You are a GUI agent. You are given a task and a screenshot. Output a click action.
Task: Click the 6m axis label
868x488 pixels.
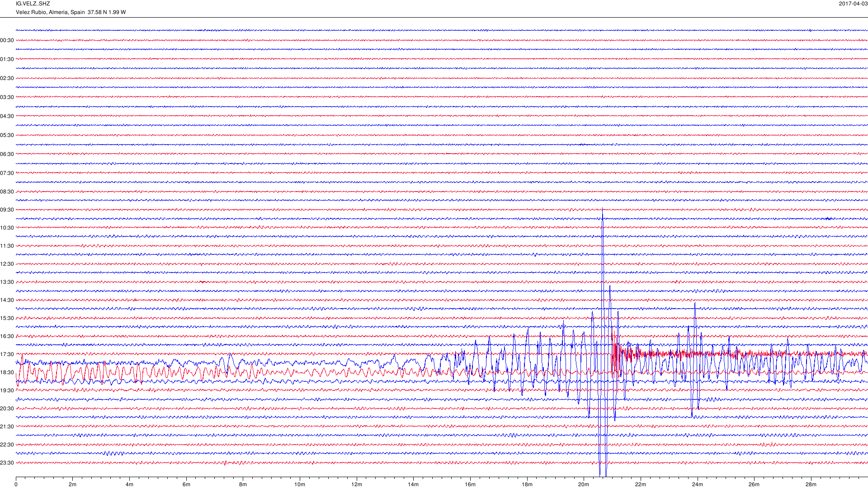click(186, 484)
